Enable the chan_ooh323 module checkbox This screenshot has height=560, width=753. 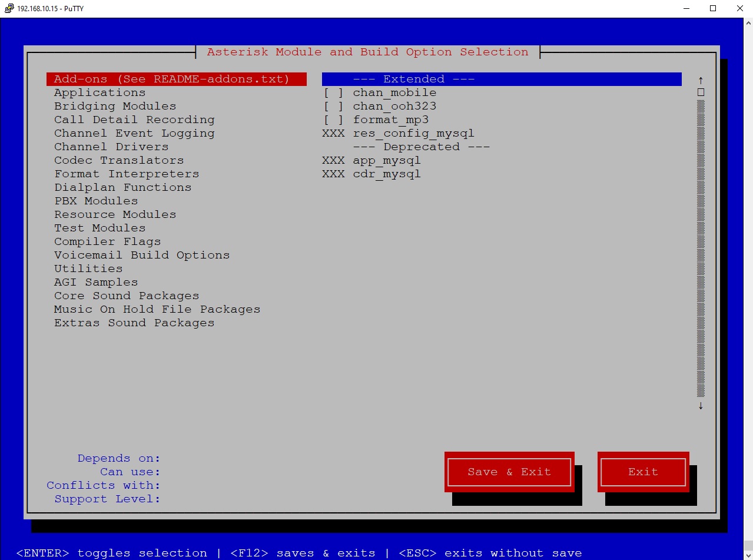coord(333,106)
